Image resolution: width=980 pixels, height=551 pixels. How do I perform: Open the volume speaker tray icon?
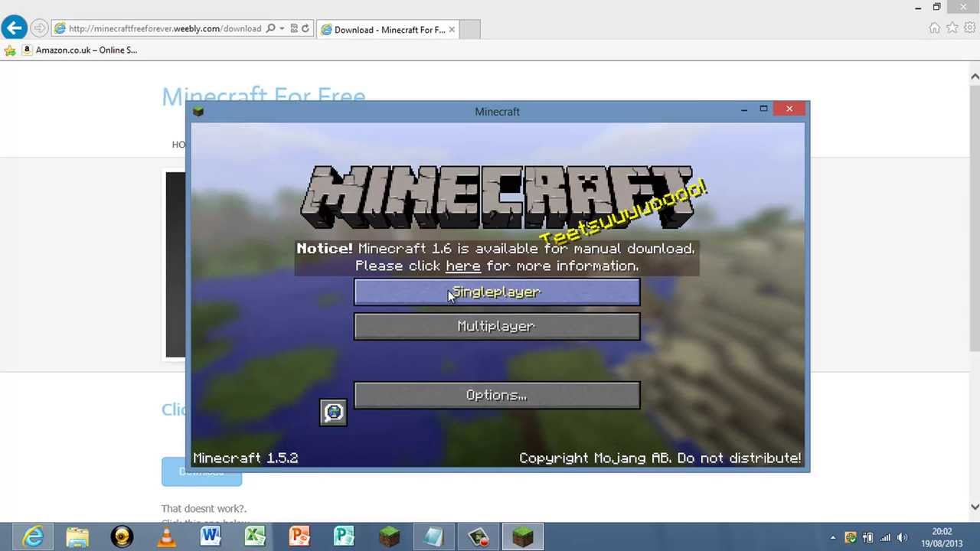click(x=903, y=537)
